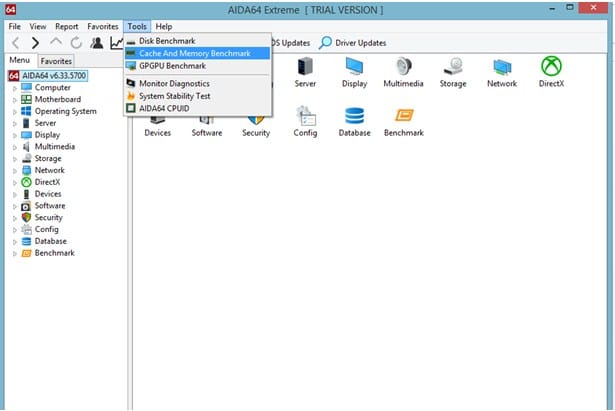This screenshot has width=615, height=411.
Task: Click the Back arrow in the toolbar
Action: coord(16,43)
